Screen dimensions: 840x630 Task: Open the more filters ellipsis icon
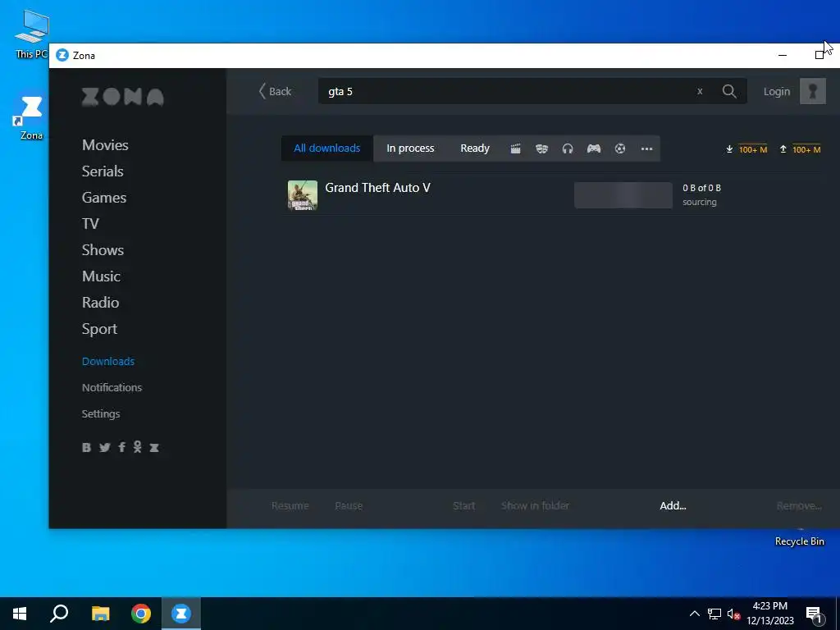pos(646,149)
